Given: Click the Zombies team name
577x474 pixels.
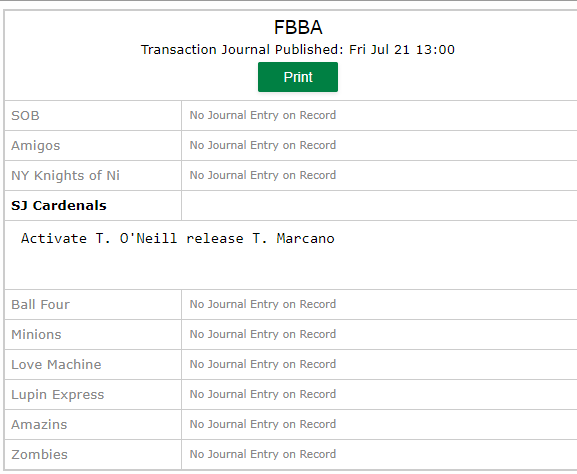Looking at the screenshot, I should point(39,454).
